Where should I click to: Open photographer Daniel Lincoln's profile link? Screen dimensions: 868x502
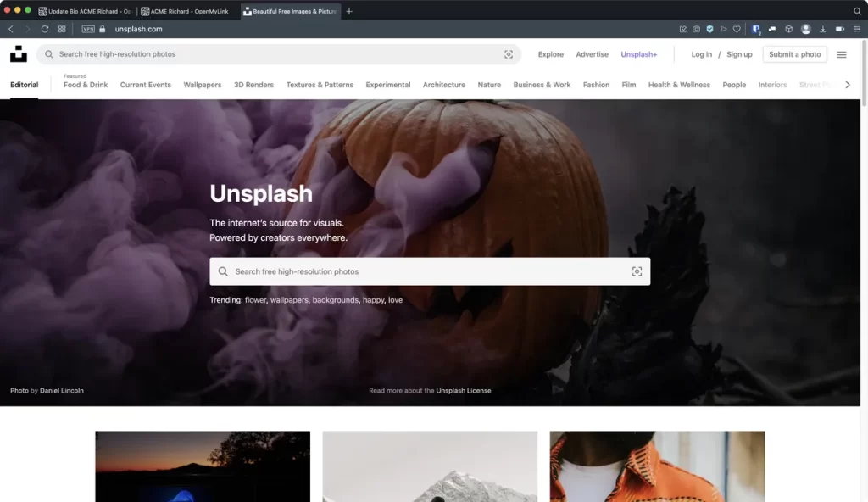[x=61, y=391]
